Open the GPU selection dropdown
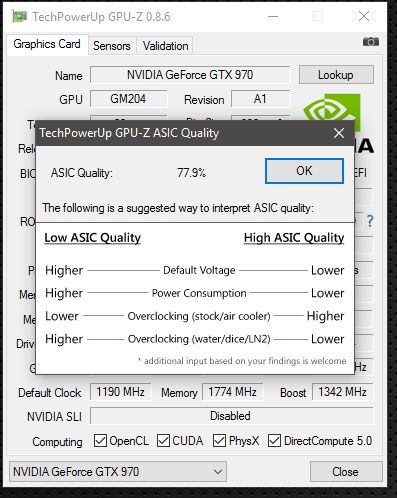This screenshot has height=498, width=397. tap(118, 472)
